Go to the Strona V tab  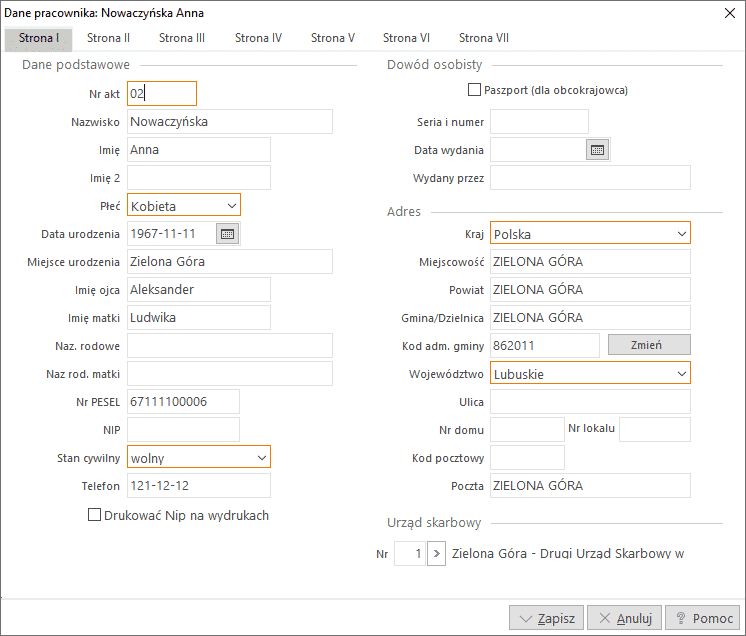333,38
